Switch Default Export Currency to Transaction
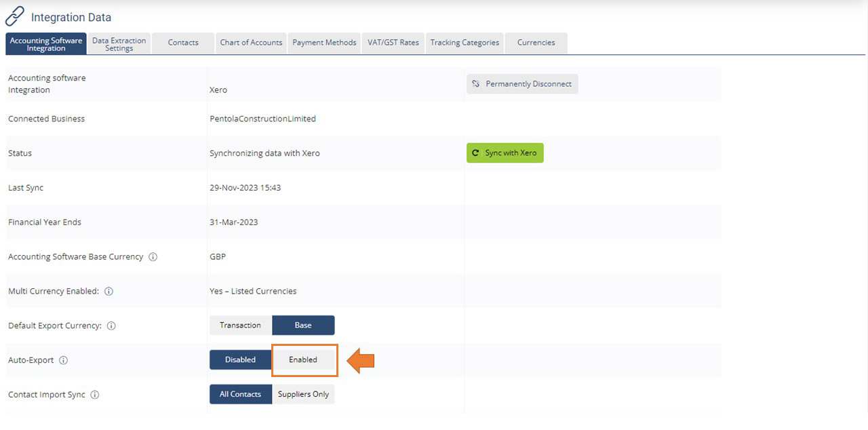The image size is (868, 430). tap(240, 325)
